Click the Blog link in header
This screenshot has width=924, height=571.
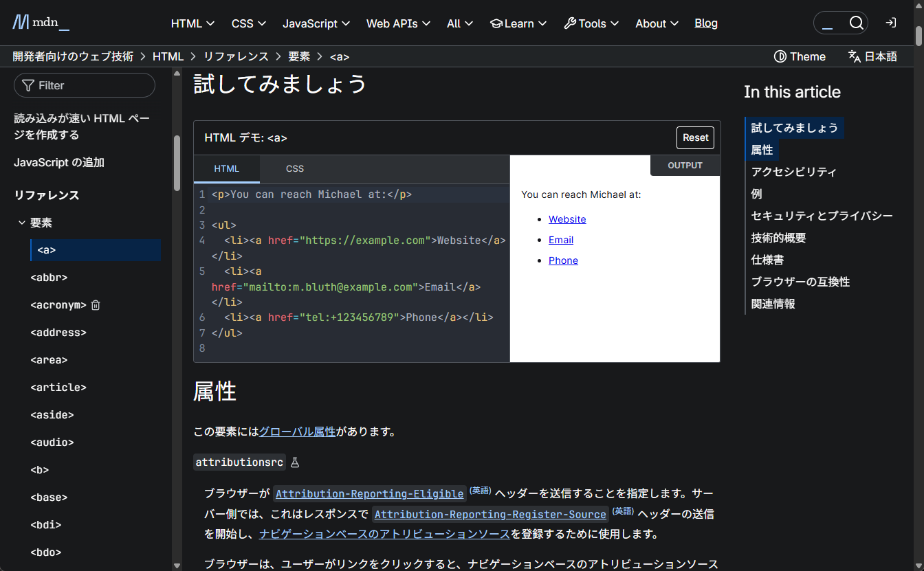[x=706, y=23]
